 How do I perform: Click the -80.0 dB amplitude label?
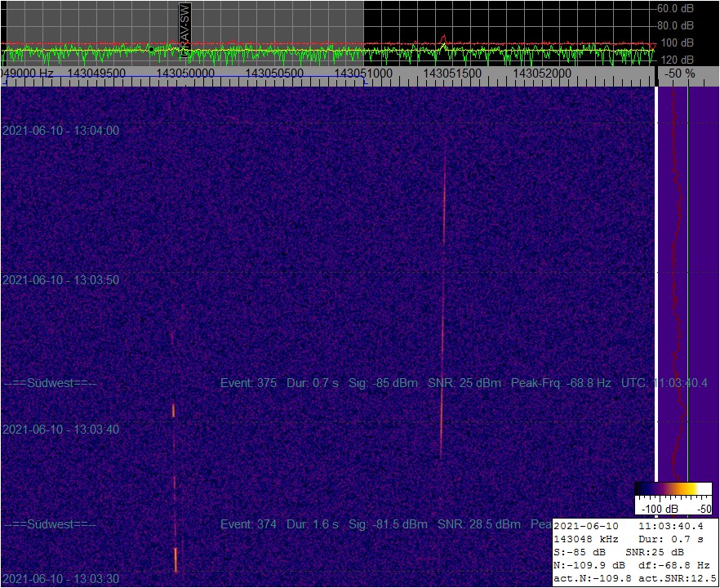[x=674, y=25]
